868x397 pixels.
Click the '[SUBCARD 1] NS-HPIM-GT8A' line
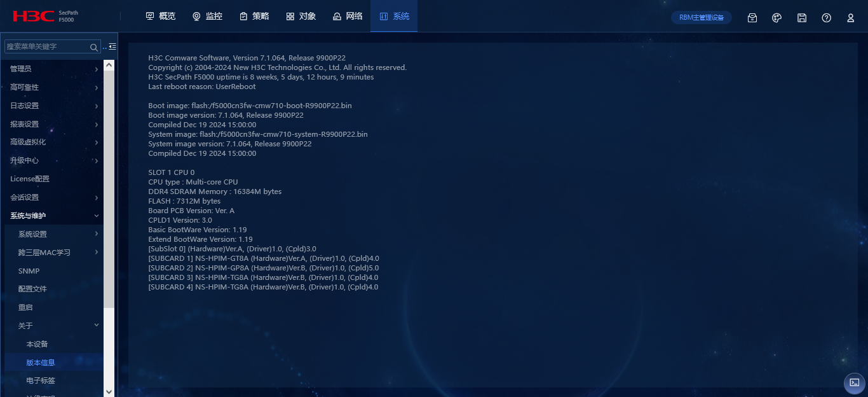(264, 258)
